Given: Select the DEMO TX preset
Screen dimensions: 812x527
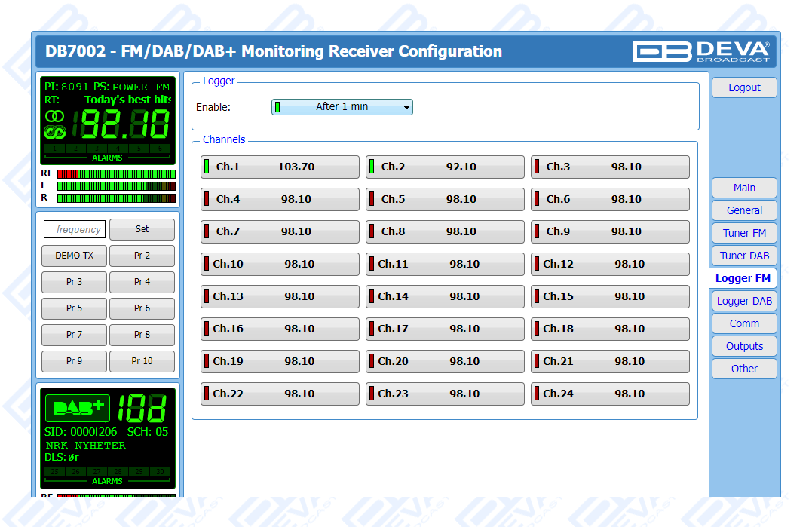Looking at the screenshot, I should pos(74,256).
